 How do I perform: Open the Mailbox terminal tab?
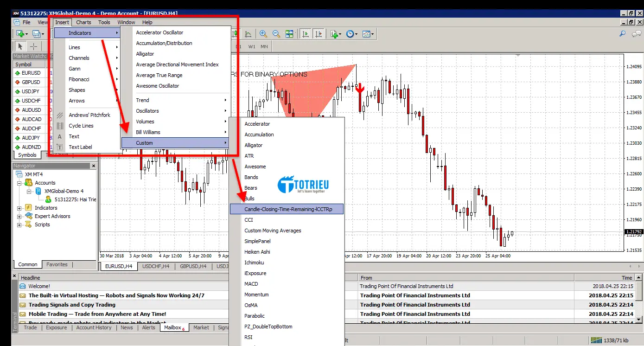pyautogui.click(x=174, y=327)
